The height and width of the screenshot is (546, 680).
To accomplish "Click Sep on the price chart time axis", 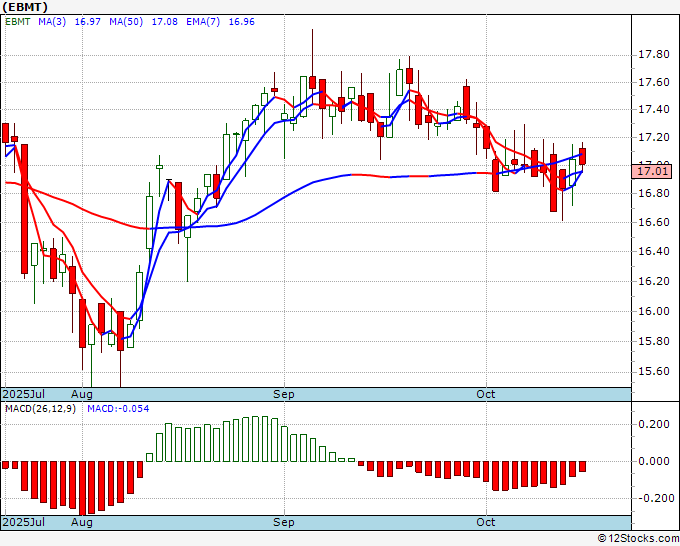I will (x=284, y=394).
